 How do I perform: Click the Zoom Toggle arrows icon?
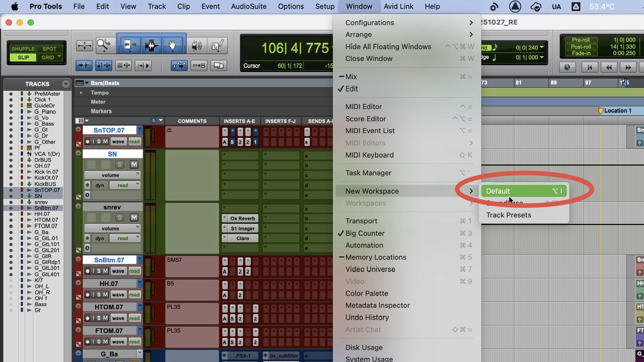click(x=84, y=45)
